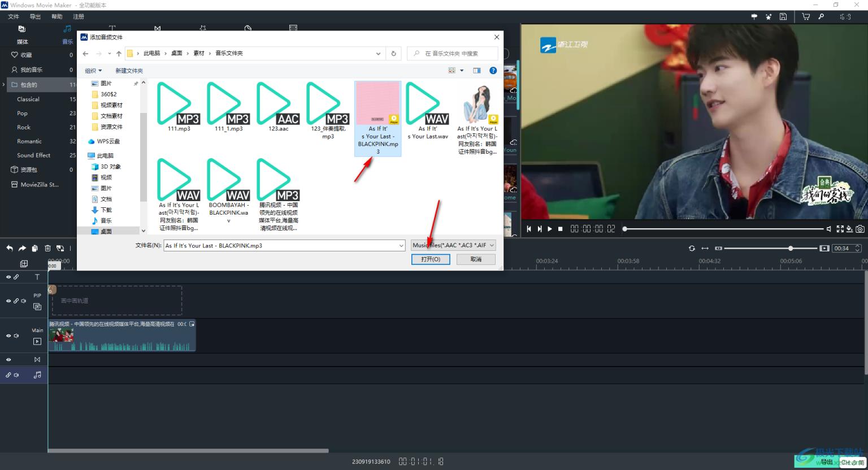The image size is (868, 470).
Task: Click New Folder in dialog toolbar
Action: click(x=129, y=71)
